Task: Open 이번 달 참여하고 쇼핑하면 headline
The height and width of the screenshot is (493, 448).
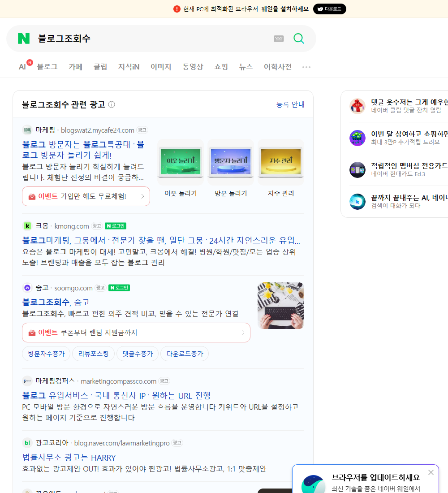Action: pos(409,134)
